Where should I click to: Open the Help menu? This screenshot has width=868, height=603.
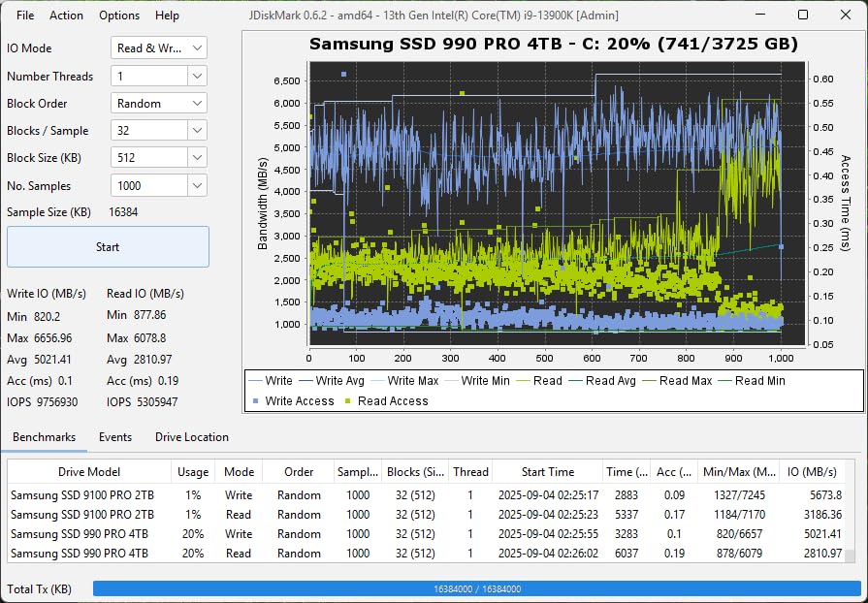coord(167,16)
